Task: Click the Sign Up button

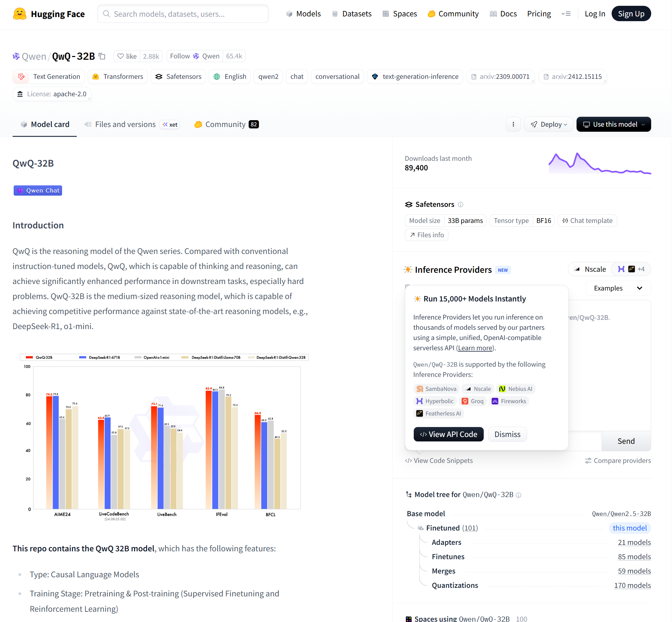Action: [x=631, y=14]
